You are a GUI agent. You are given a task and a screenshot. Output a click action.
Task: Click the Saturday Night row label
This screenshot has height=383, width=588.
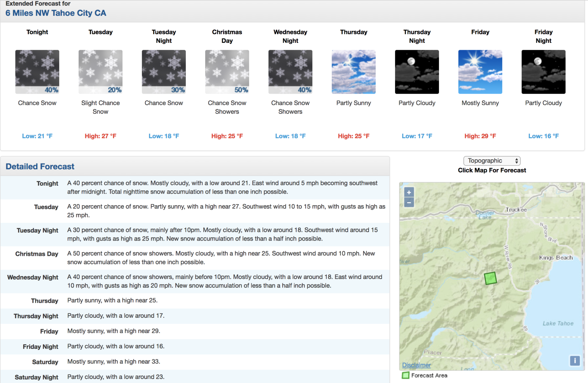point(36,377)
